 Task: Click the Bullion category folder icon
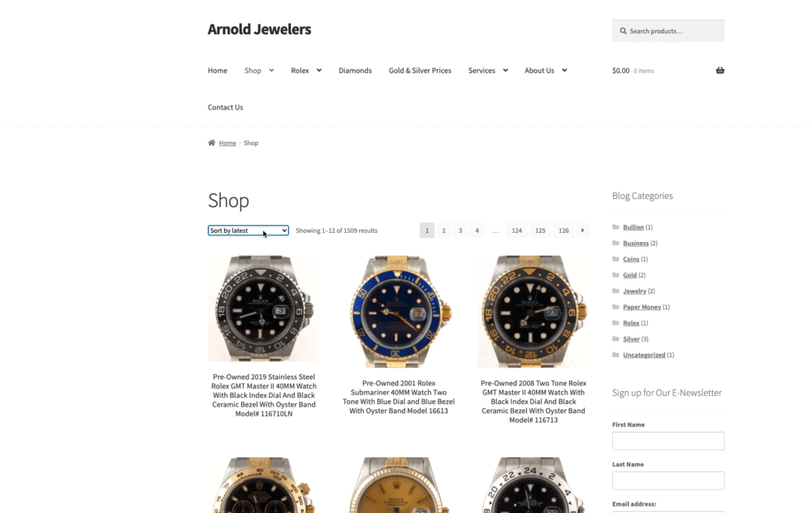pos(615,226)
